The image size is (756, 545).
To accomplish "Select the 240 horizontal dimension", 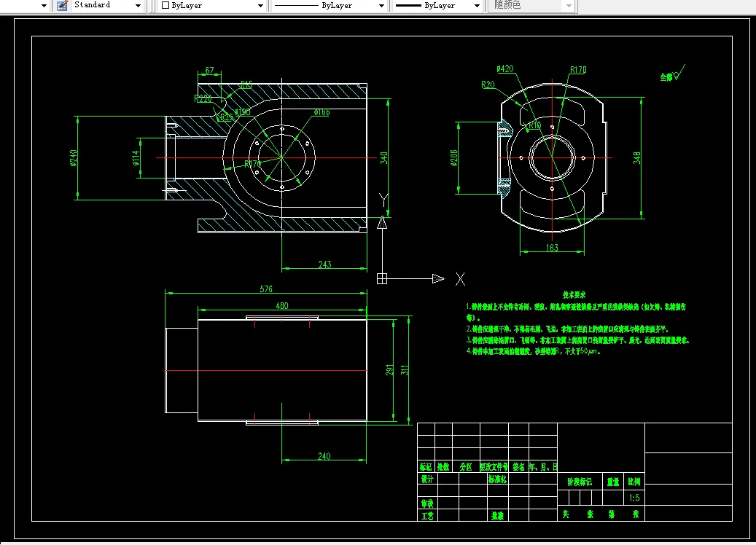I will click(324, 456).
